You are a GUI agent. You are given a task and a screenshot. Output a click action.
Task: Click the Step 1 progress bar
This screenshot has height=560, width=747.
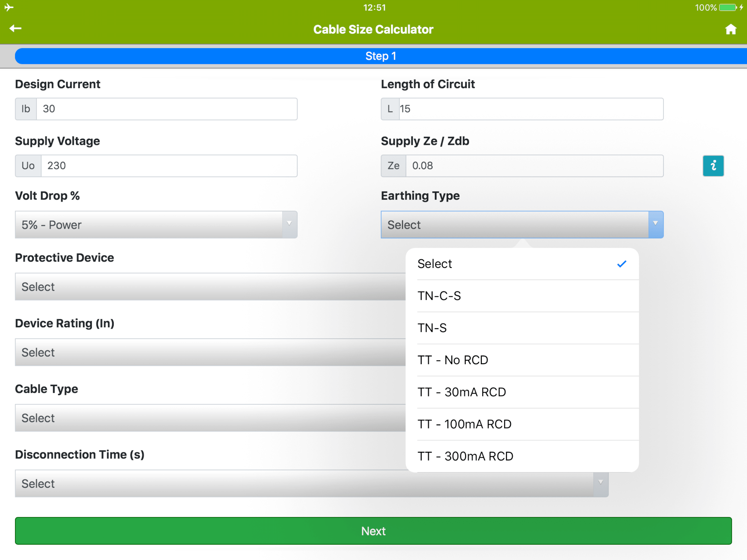coord(381,56)
